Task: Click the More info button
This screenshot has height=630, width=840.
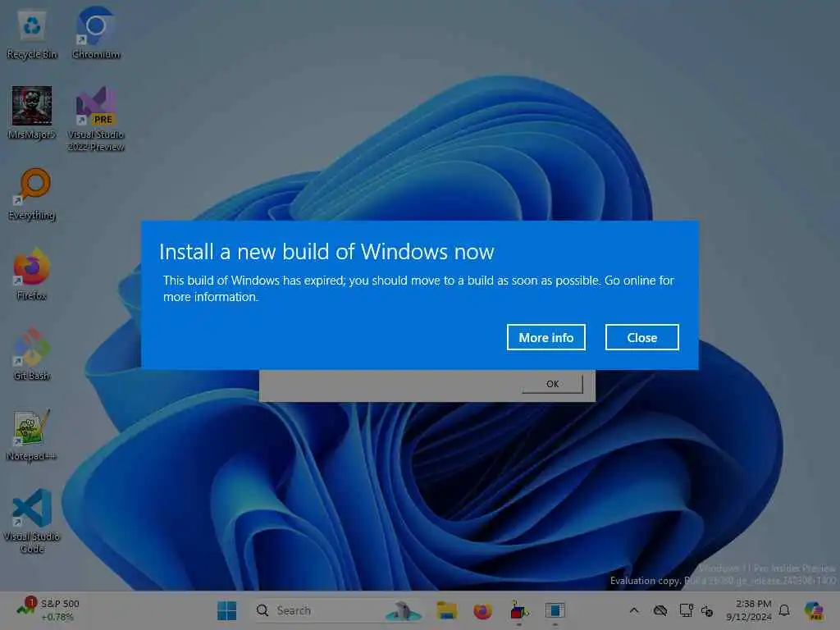Action: click(x=546, y=337)
